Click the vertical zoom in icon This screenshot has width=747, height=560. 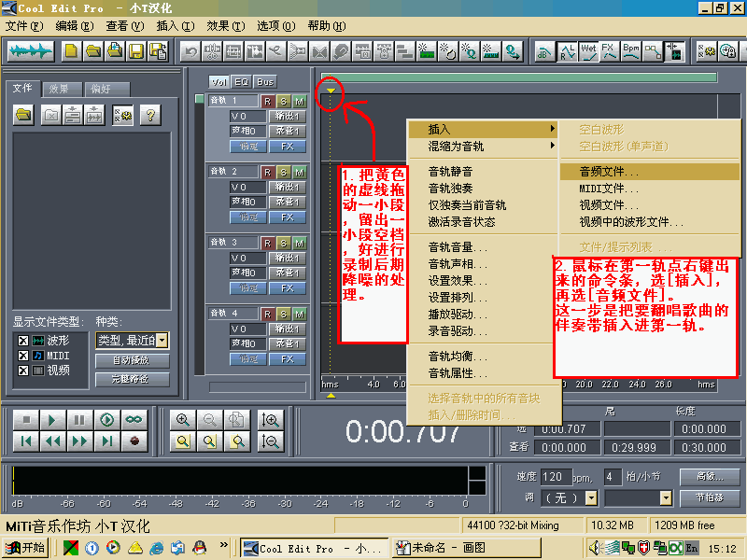(270, 420)
